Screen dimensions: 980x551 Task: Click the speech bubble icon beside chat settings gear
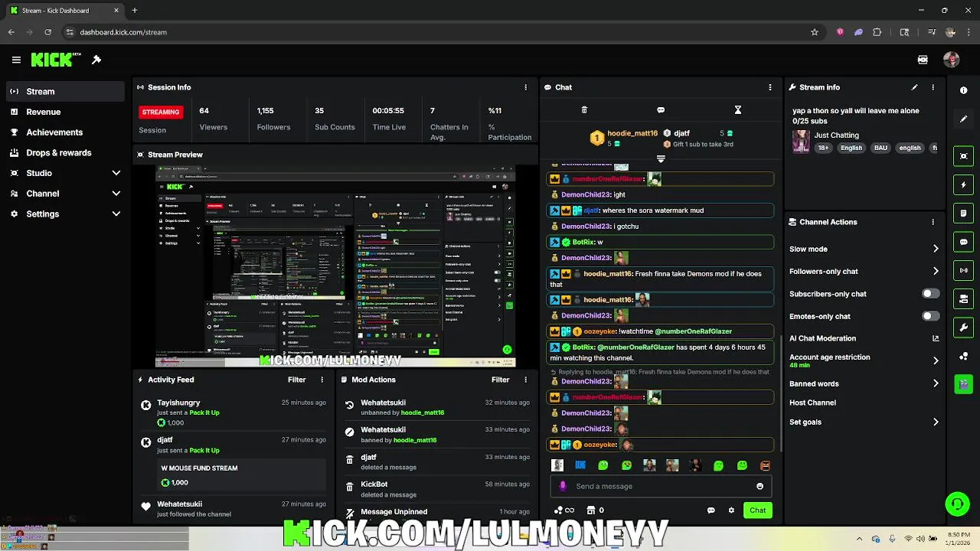click(x=710, y=510)
